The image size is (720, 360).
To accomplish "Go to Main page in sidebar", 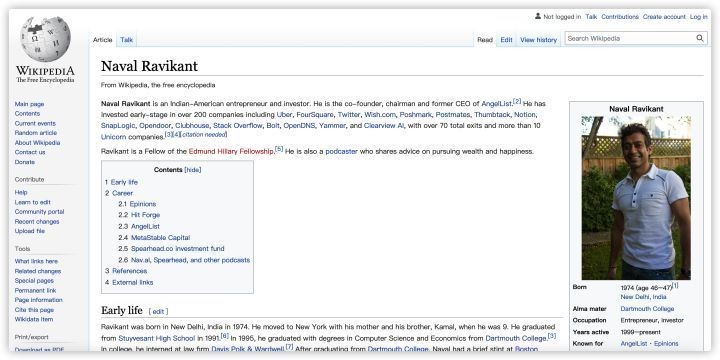I will [x=29, y=104].
